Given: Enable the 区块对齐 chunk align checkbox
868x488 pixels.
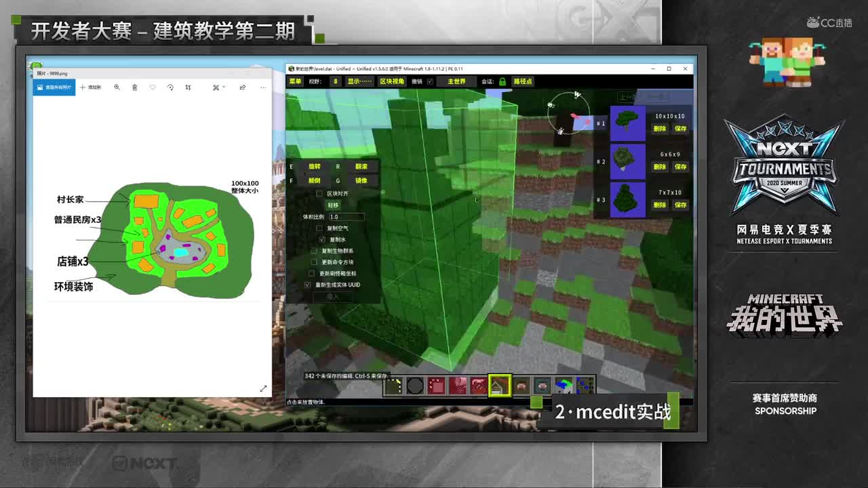Looking at the screenshot, I should pyautogui.click(x=319, y=194).
